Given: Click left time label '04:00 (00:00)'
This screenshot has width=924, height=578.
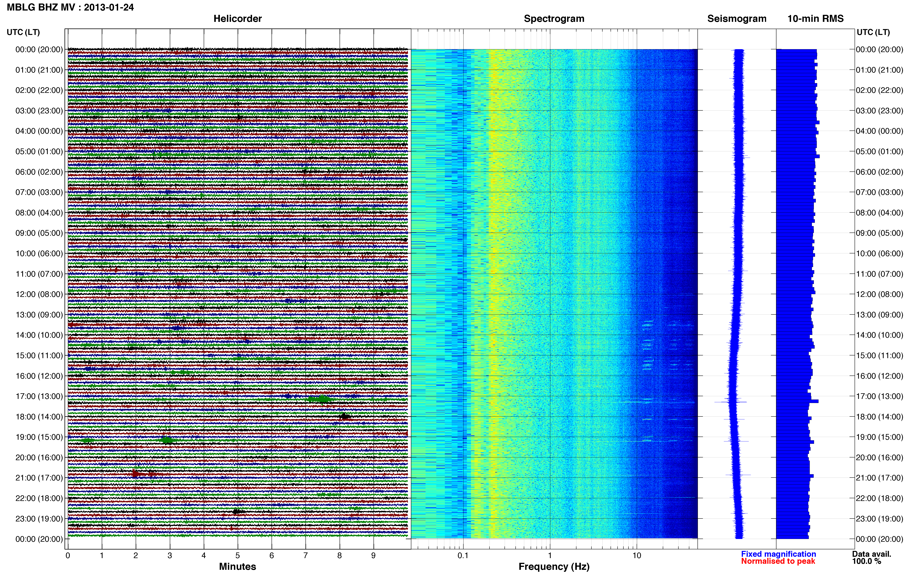Looking at the screenshot, I should [x=39, y=131].
